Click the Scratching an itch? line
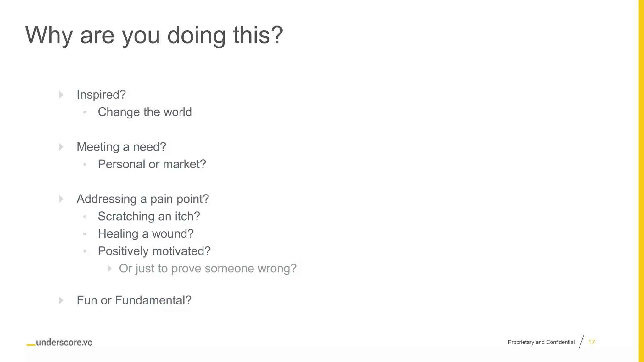 click(x=149, y=216)
